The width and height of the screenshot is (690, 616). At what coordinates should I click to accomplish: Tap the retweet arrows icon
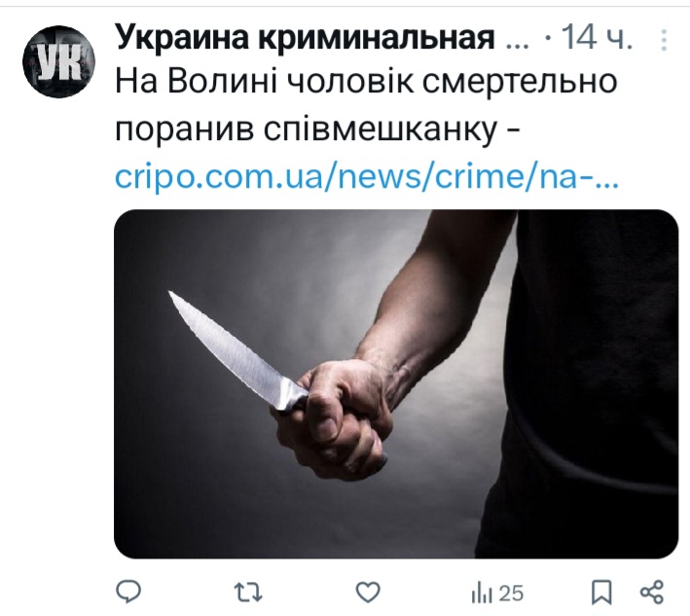[248, 593]
